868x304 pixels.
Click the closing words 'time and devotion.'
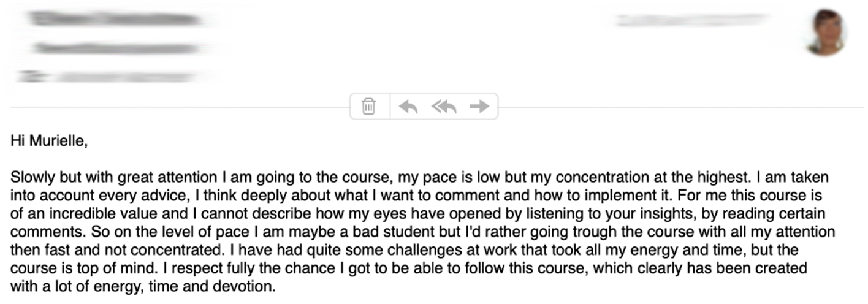[x=225, y=286]
